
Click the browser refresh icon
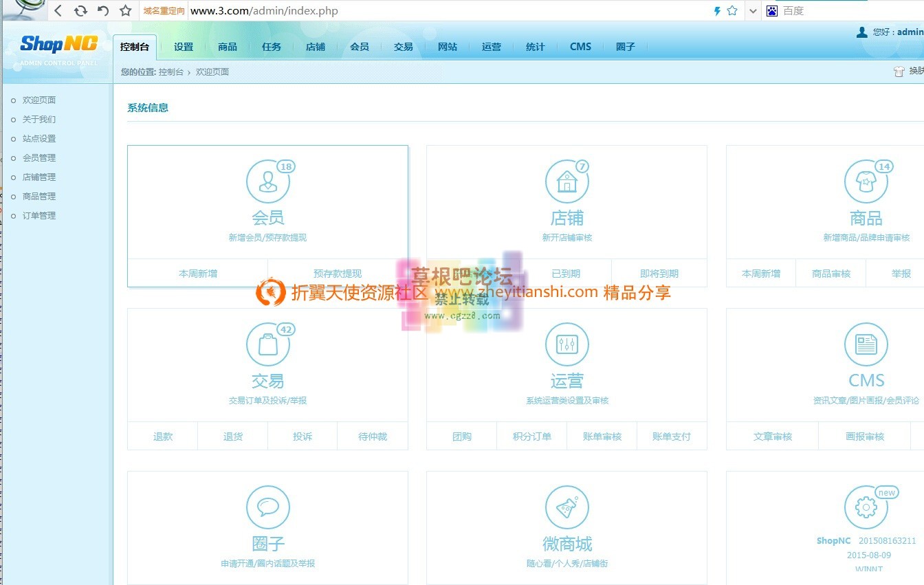coord(81,10)
